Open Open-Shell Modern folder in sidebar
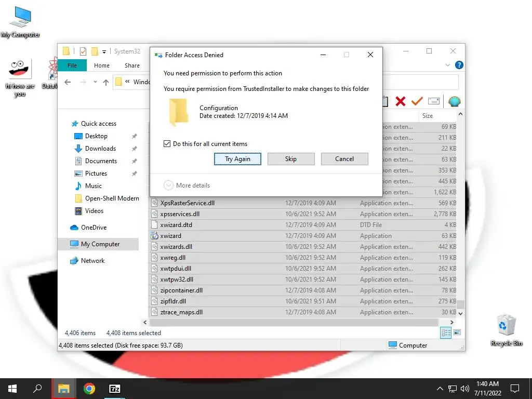This screenshot has width=532, height=399. [112, 198]
